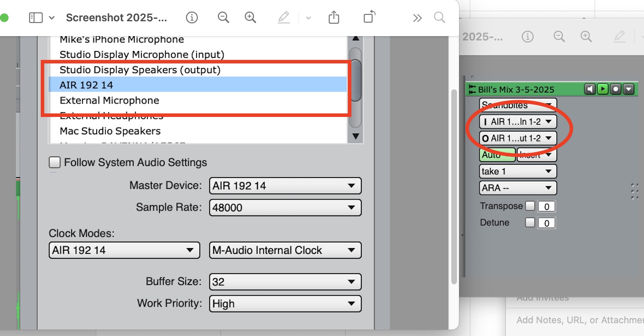Zoom out in back Preview window
The height and width of the screenshot is (336, 644).
point(559,37)
